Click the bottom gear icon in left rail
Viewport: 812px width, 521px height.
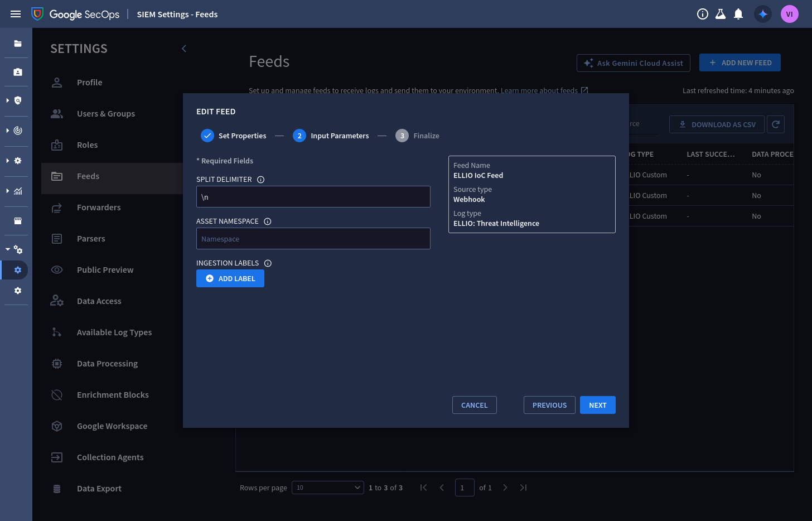[x=18, y=291]
